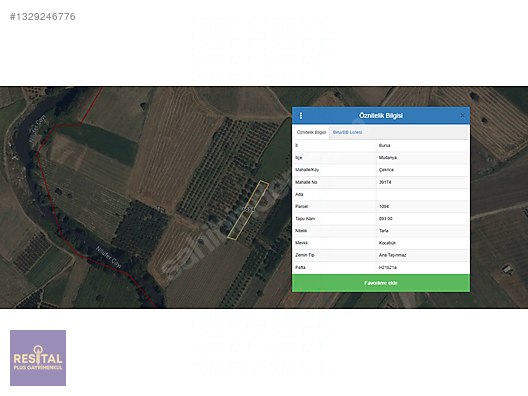Click the parcel number label inside yellow outline
Image resolution: width=528 pixels, height=396 pixels.
click(x=248, y=209)
